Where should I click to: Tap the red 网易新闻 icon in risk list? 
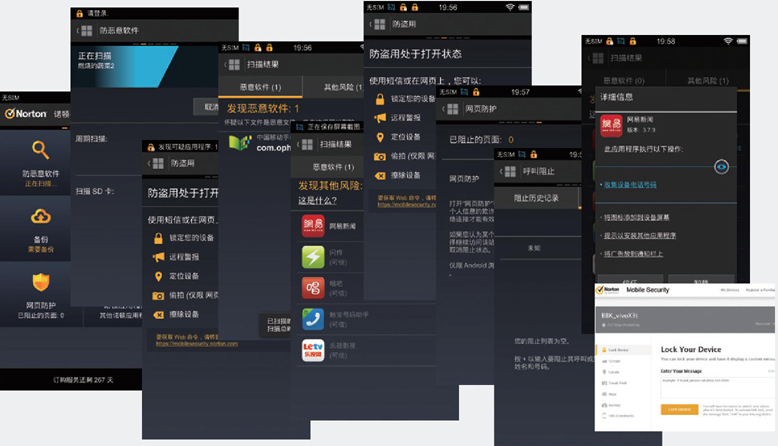pos(313,226)
